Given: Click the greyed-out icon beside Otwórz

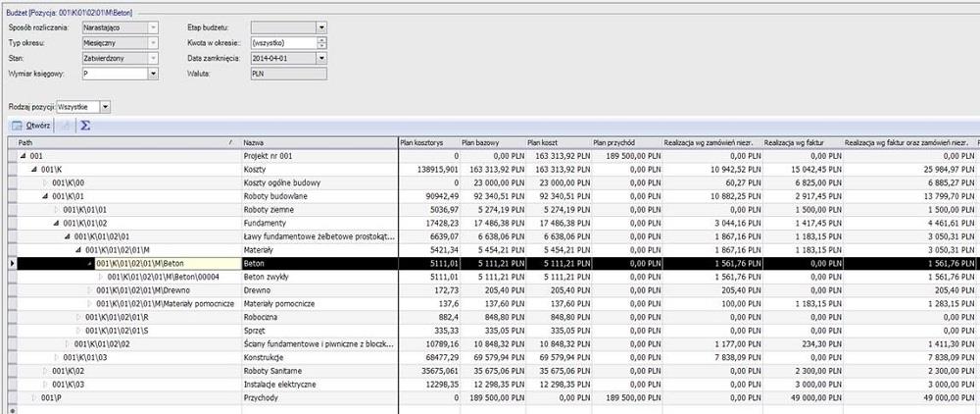Looking at the screenshot, I should pos(66,126).
